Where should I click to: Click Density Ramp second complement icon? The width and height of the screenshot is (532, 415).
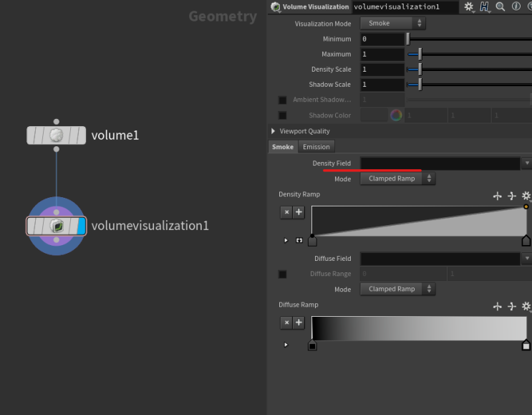click(x=512, y=196)
